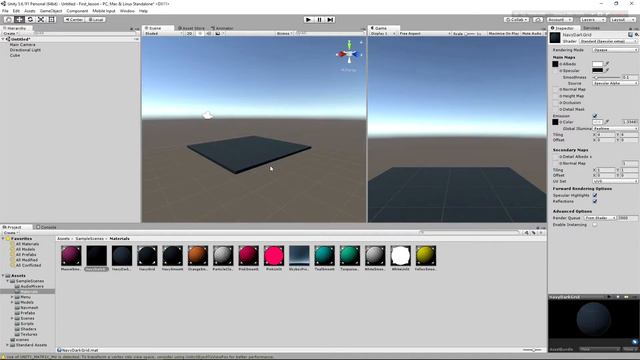640x360 pixels.
Task: Click the Step frame button
Action: [x=330, y=19]
